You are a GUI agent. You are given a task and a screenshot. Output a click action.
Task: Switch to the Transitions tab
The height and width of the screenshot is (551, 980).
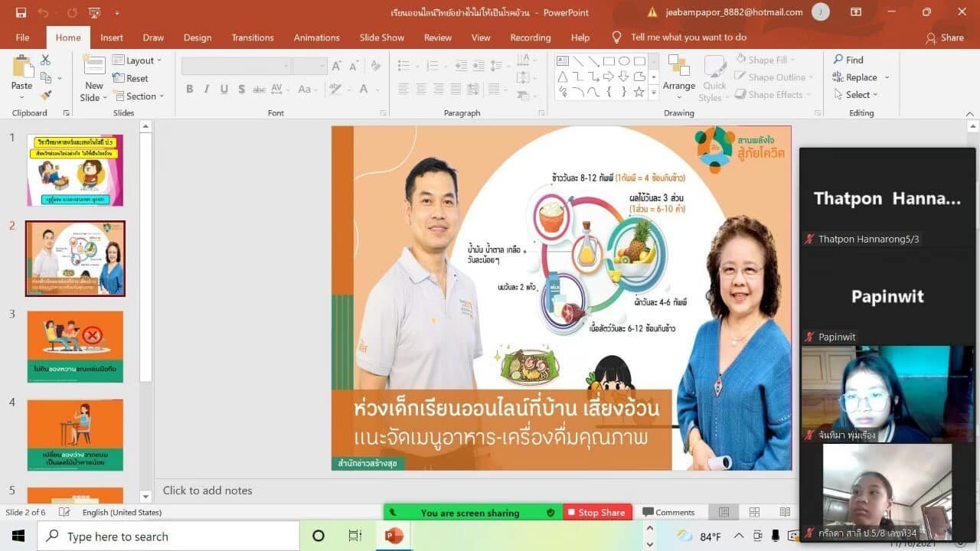[x=253, y=37]
